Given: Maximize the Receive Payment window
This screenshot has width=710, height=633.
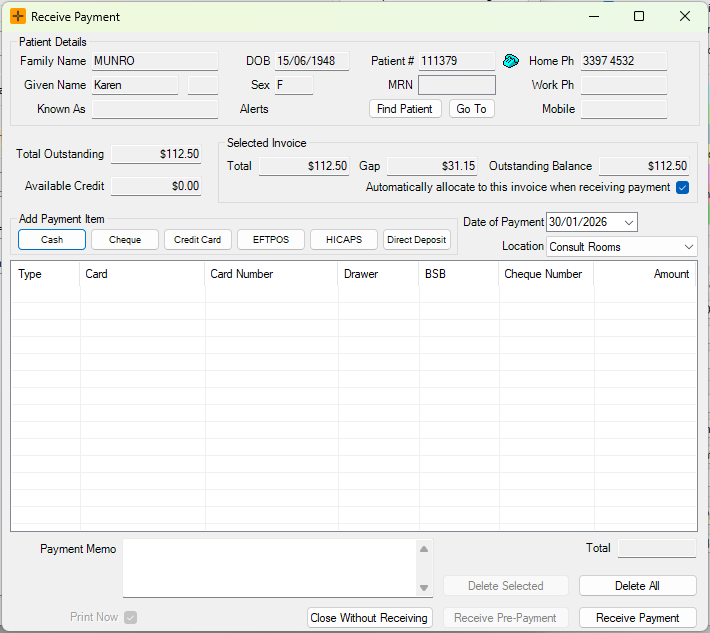Looking at the screenshot, I should (639, 17).
